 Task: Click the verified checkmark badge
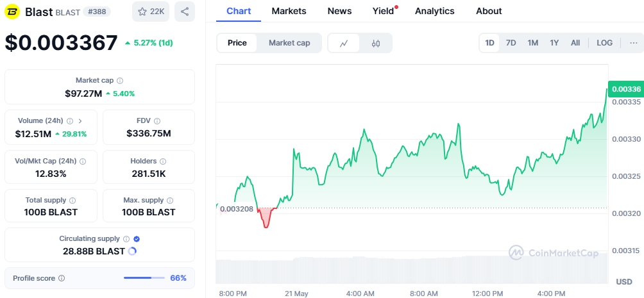(137, 239)
